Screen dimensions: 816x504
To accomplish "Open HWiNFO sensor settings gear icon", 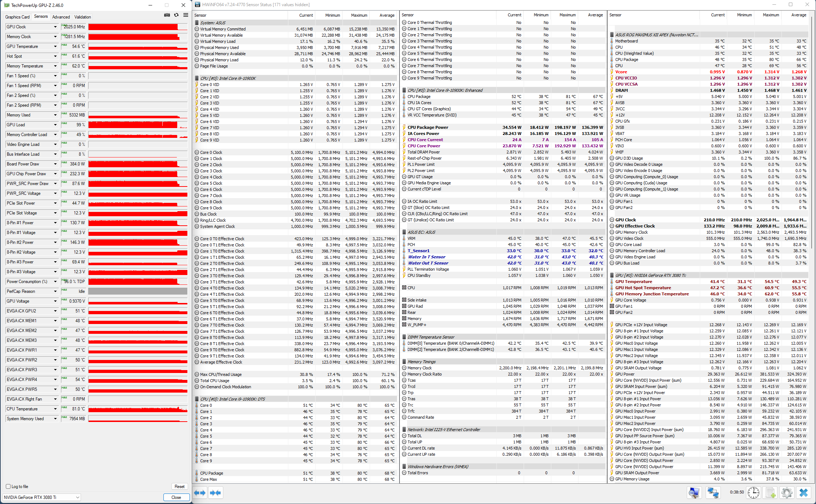I will [x=787, y=493].
